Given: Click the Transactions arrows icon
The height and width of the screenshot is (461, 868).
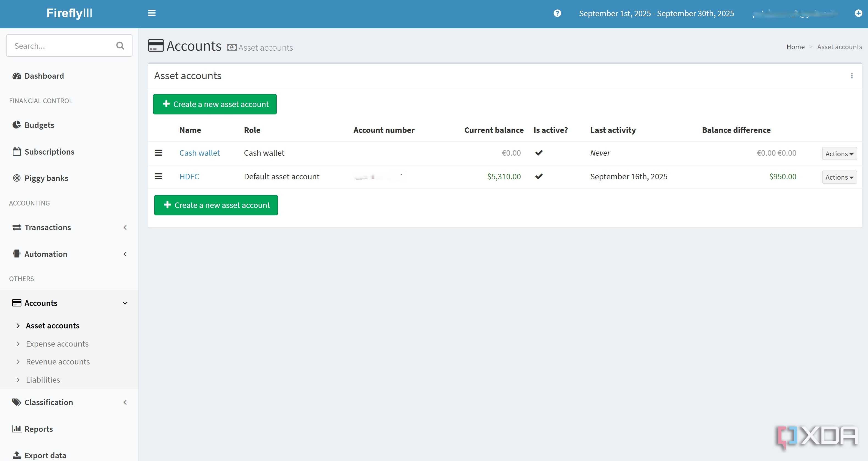Looking at the screenshot, I should (x=16, y=227).
